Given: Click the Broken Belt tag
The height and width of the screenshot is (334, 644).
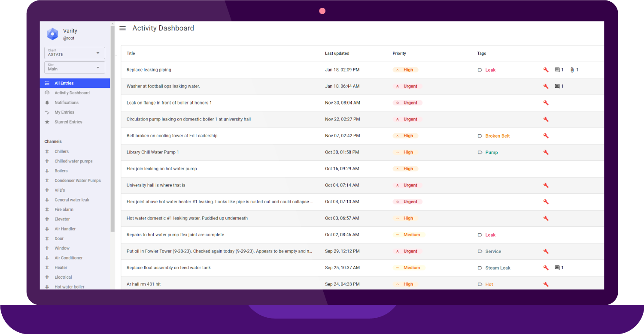Looking at the screenshot, I should tap(498, 136).
